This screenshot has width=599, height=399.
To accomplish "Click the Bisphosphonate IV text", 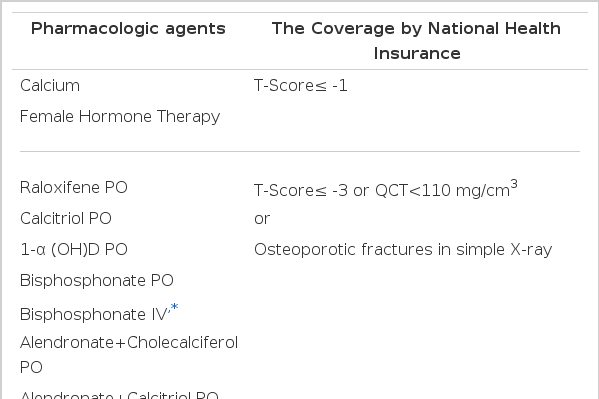I will coord(94,315).
